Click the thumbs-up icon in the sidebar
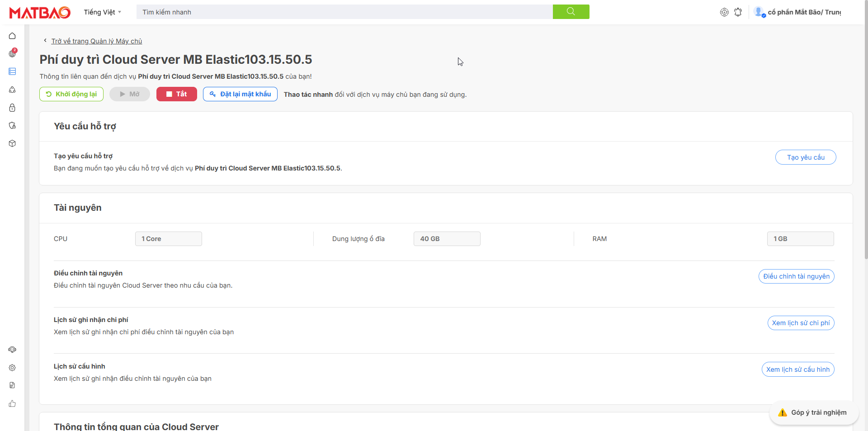 point(12,403)
